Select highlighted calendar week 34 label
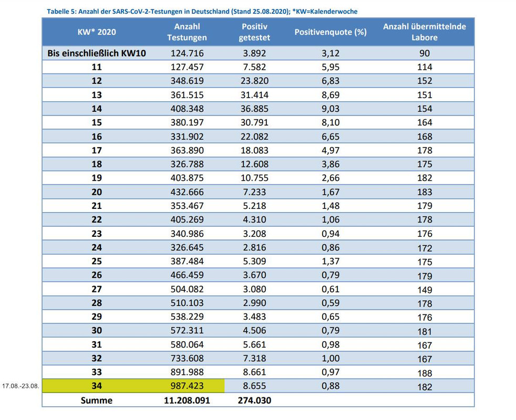Image resolution: width=516 pixels, height=420 pixels. [97, 386]
